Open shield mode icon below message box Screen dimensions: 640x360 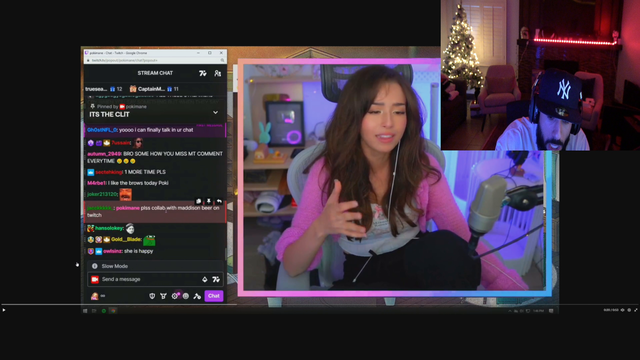tap(152, 296)
